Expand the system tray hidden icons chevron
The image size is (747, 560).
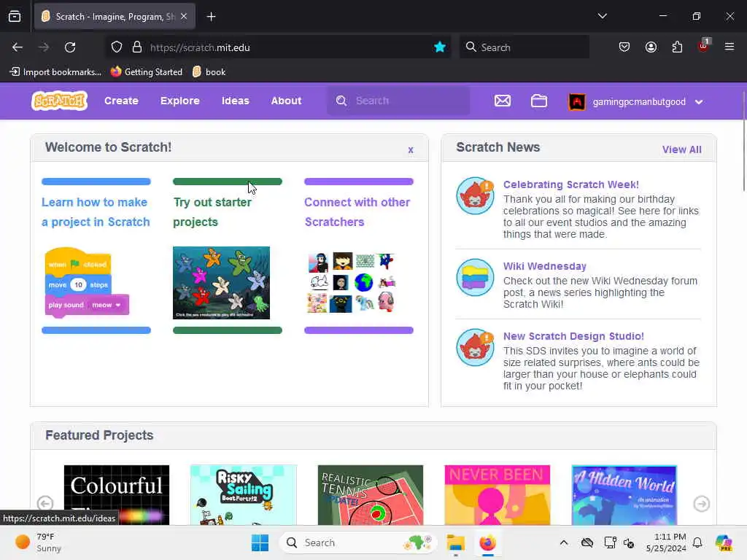click(x=564, y=542)
